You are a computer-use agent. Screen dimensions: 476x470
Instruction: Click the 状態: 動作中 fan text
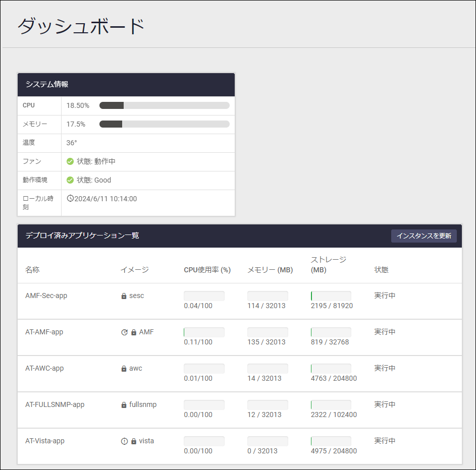[96, 161]
